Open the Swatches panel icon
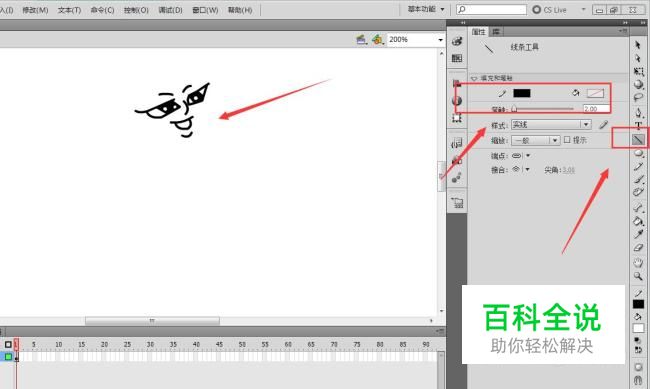 click(457, 58)
